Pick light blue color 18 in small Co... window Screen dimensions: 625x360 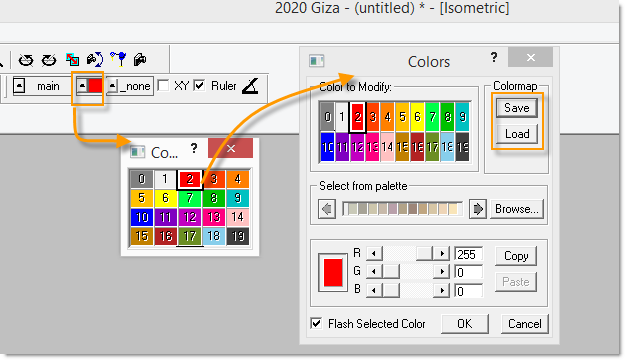[214, 236]
